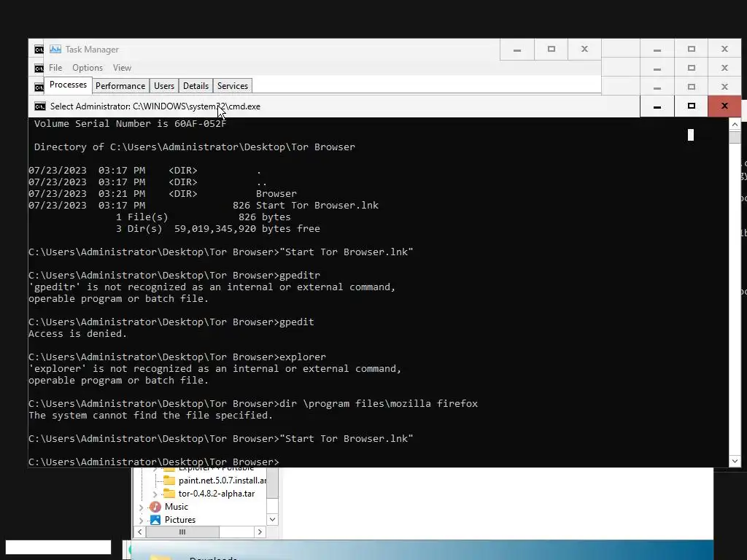747x560 pixels.
Task: Switch to the Users tab
Action: pyautogui.click(x=164, y=86)
